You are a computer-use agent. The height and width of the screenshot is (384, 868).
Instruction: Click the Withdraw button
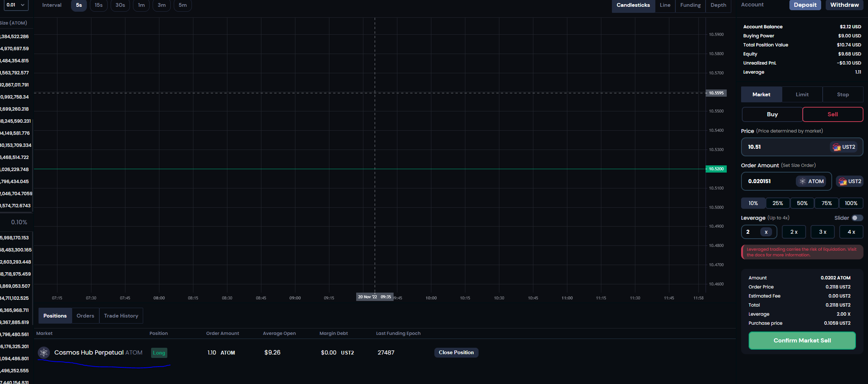845,5
